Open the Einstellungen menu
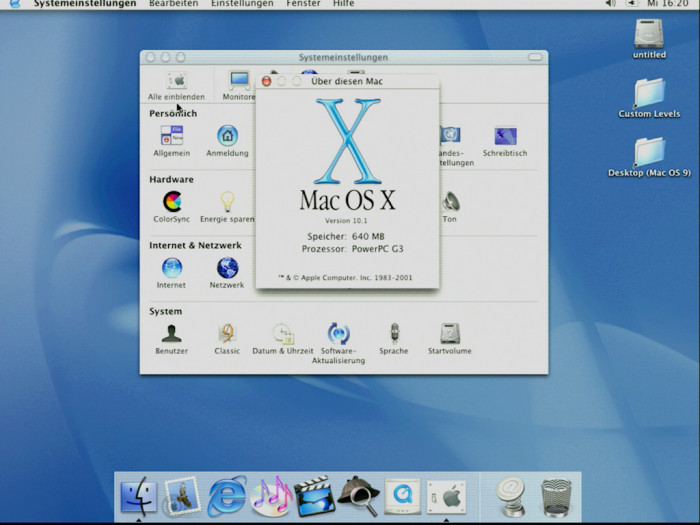The width and height of the screenshot is (700, 525). tap(242, 4)
